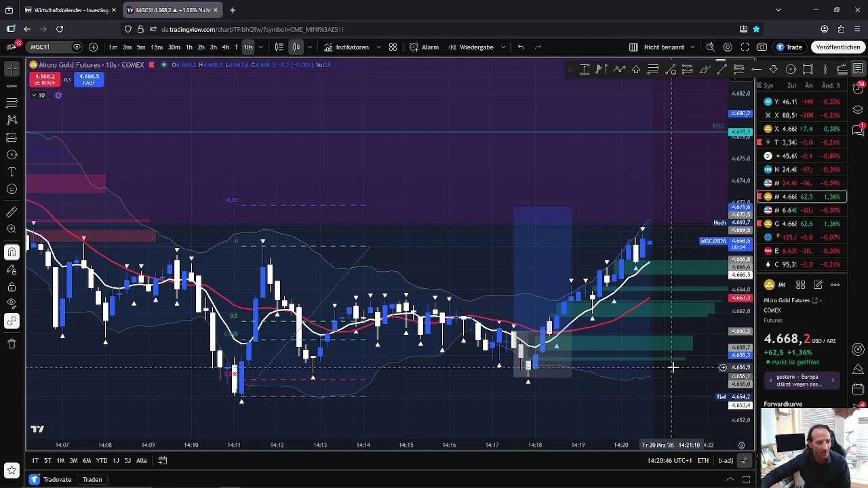Toggle the ETH session button
Screen dimensions: 868x488
tap(703, 460)
